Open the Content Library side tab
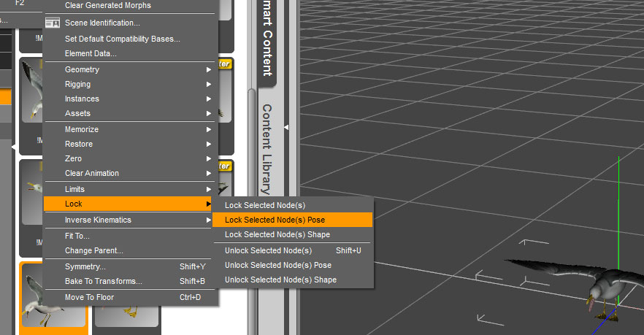 pos(267,149)
